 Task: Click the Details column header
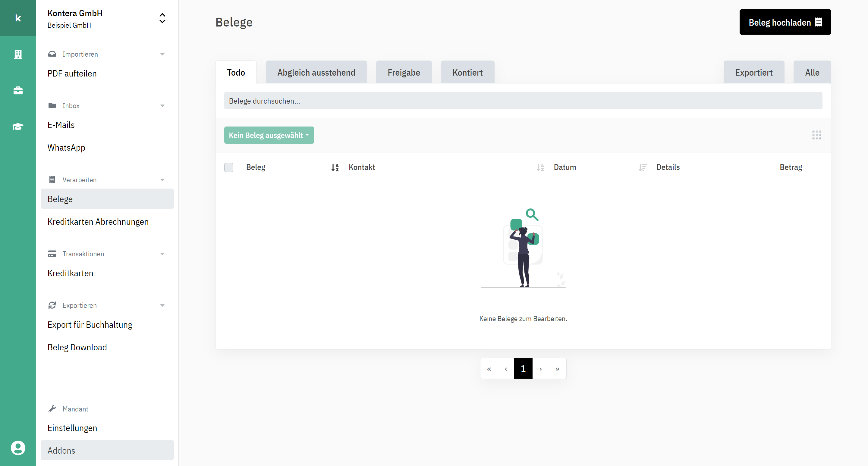(668, 167)
